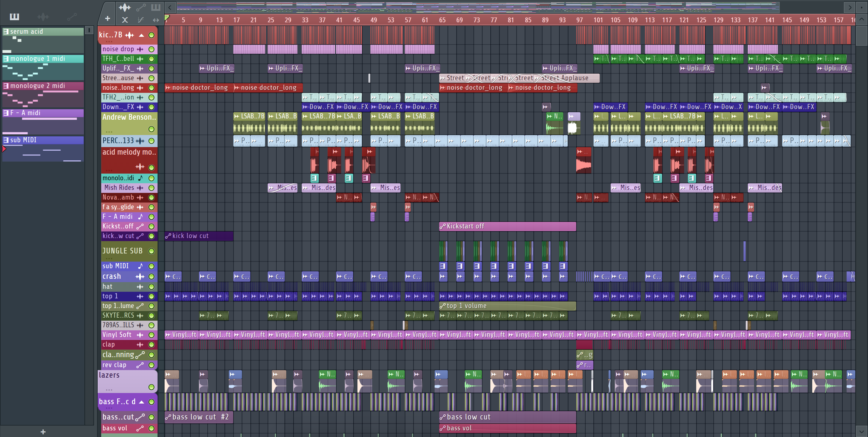Open the serum acid pattern menu icon
This screenshot has height=437, width=868.
6,32
